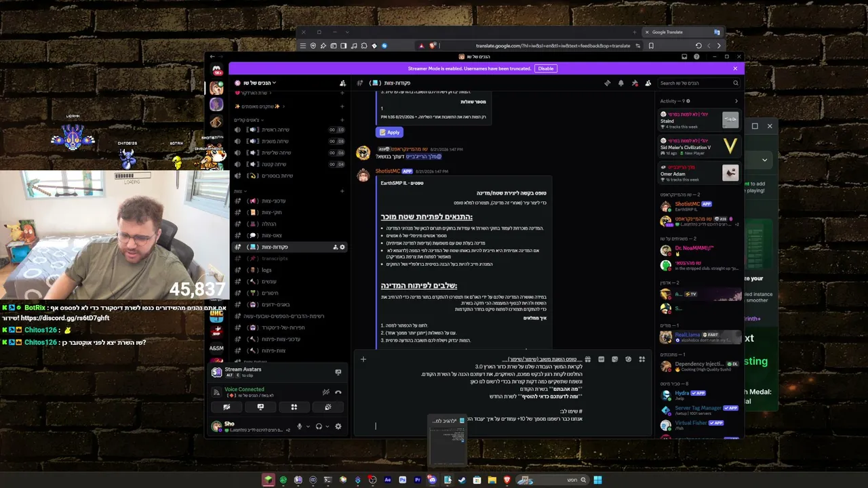Toggle microphone mute in Discord user panel

tap(299, 426)
